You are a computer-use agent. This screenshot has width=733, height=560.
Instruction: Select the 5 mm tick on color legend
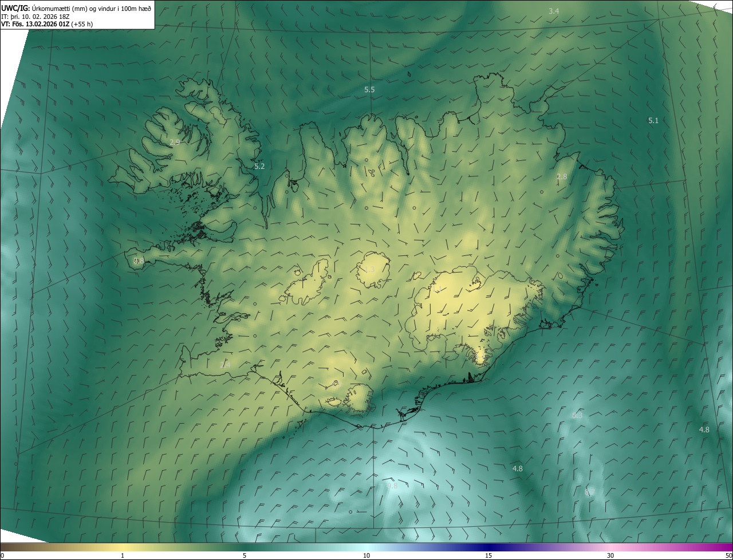click(x=245, y=555)
